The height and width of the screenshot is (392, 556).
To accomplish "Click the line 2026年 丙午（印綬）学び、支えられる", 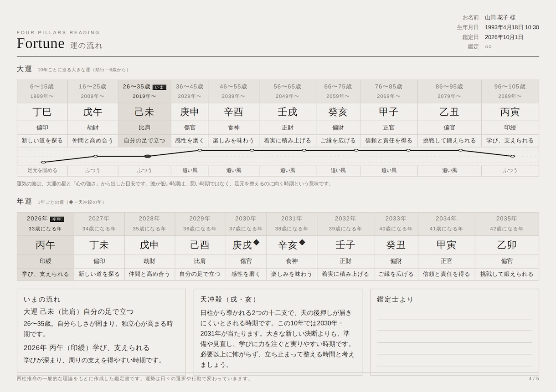I will 87,348.
